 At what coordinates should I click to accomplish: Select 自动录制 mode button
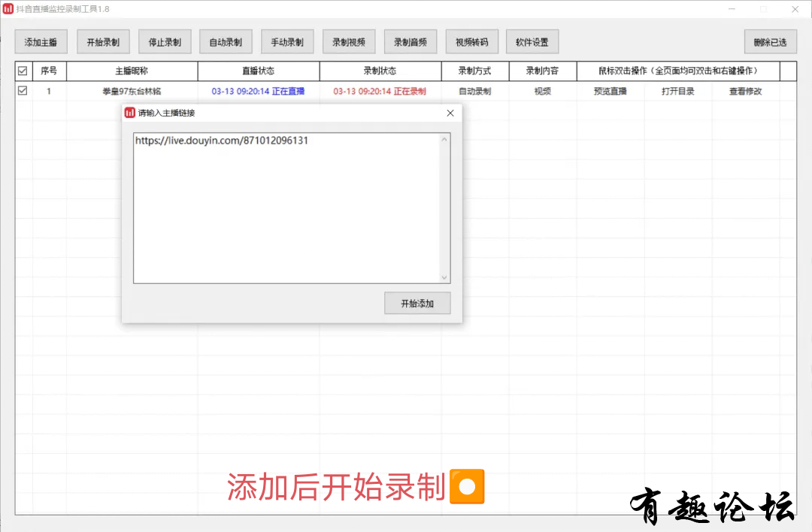(226, 42)
